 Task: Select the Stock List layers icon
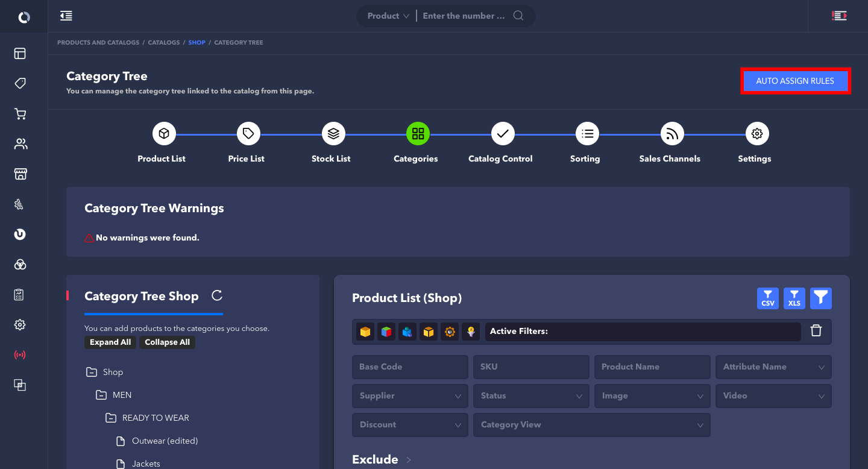333,133
